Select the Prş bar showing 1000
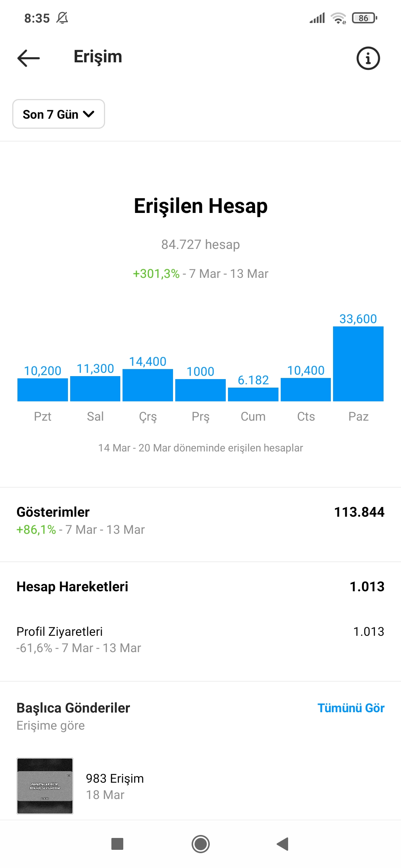The image size is (401, 868). tap(200, 390)
